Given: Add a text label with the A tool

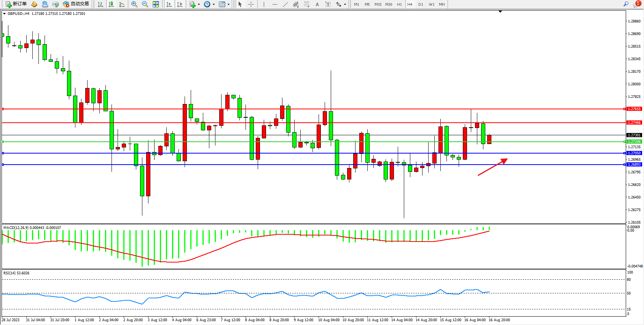Looking at the screenshot, I should [x=317, y=4].
